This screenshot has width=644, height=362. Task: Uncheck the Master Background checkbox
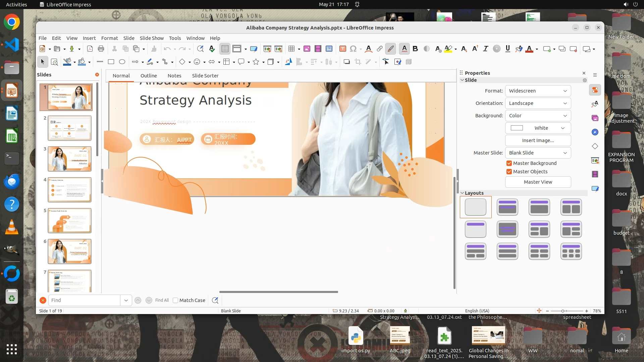[x=509, y=163]
